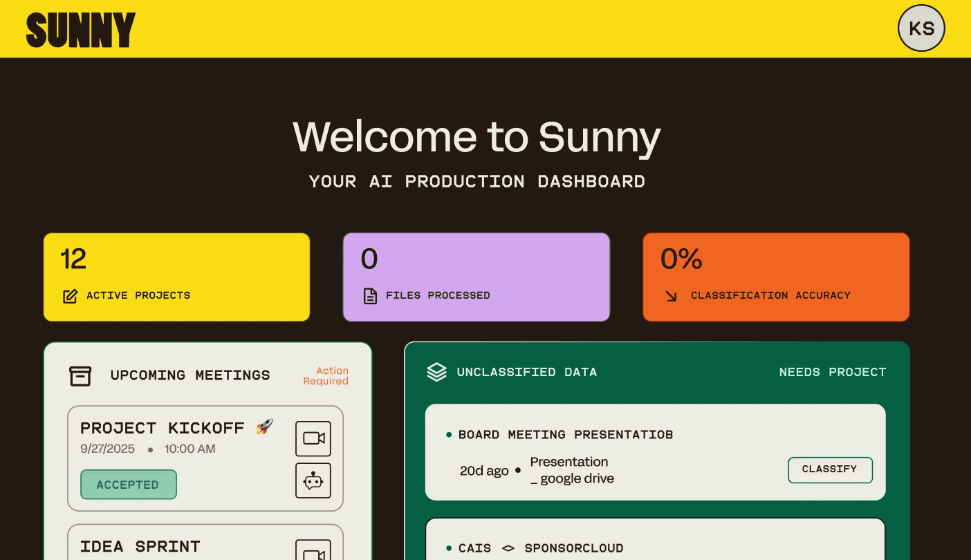Click the edit icon beside Active Projects
This screenshot has width=971, height=560.
pyautogui.click(x=70, y=296)
